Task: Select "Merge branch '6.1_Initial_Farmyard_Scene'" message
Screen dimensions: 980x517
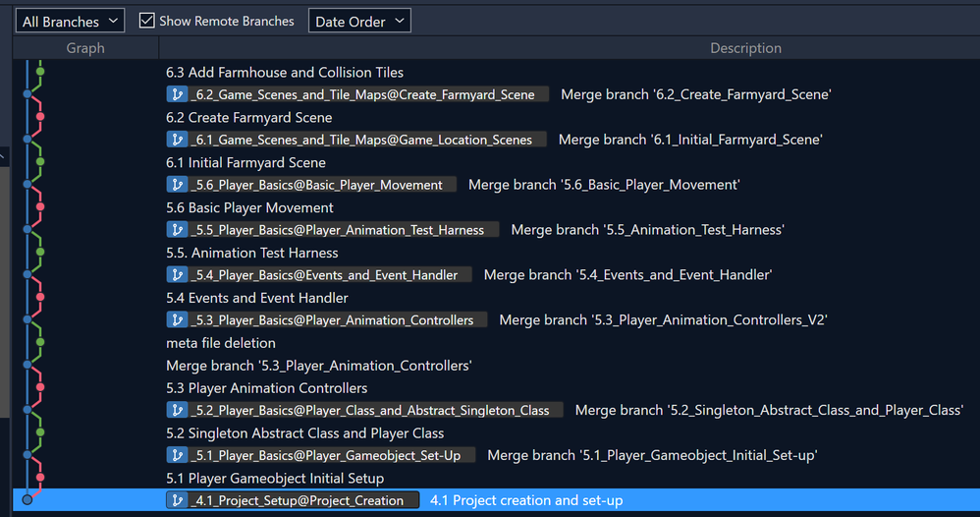Action: [690, 140]
